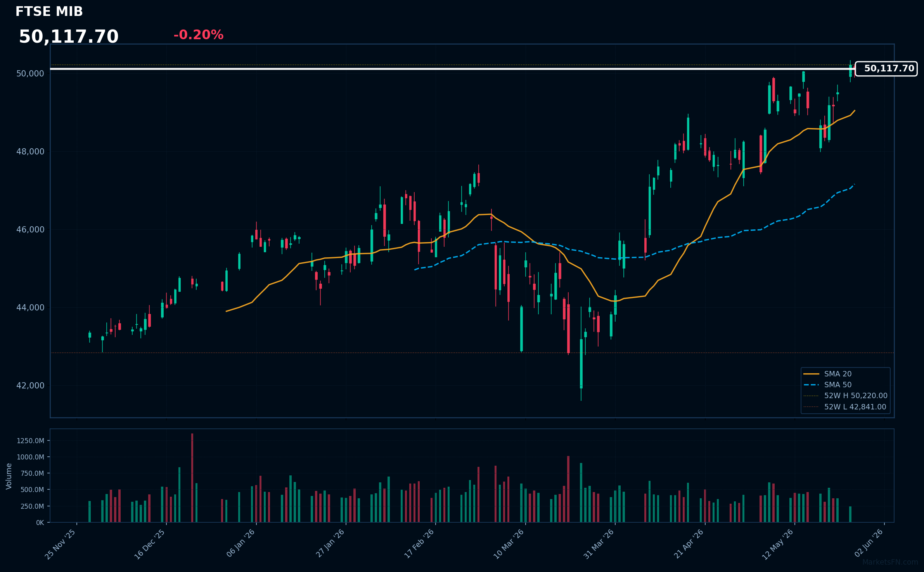Click the -0.20% change value

point(198,35)
